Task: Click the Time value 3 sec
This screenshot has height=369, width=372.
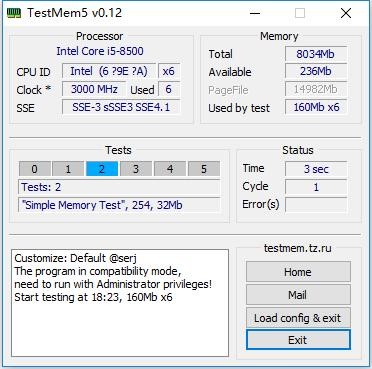Action: click(316, 169)
